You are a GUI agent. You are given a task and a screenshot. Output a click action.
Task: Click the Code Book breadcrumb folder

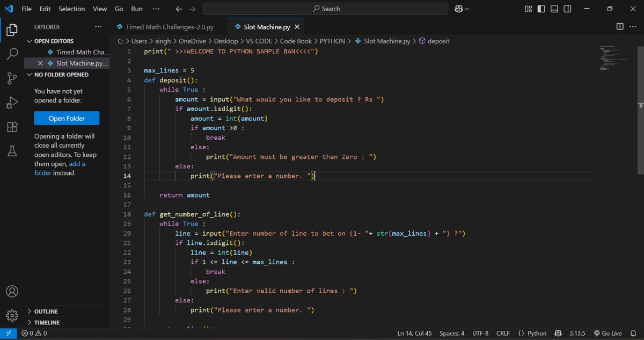[296, 41]
